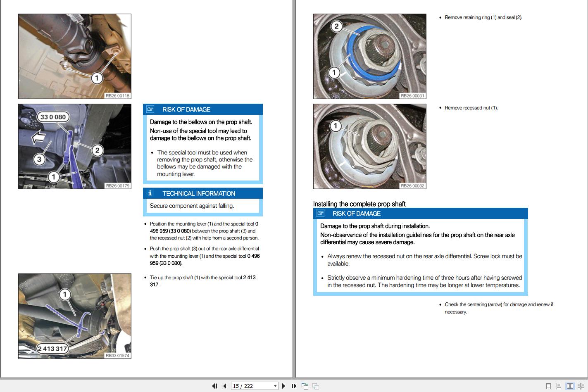Click the TECHNICAL INFORMATION info icon
588x392 pixels.
(x=150, y=193)
